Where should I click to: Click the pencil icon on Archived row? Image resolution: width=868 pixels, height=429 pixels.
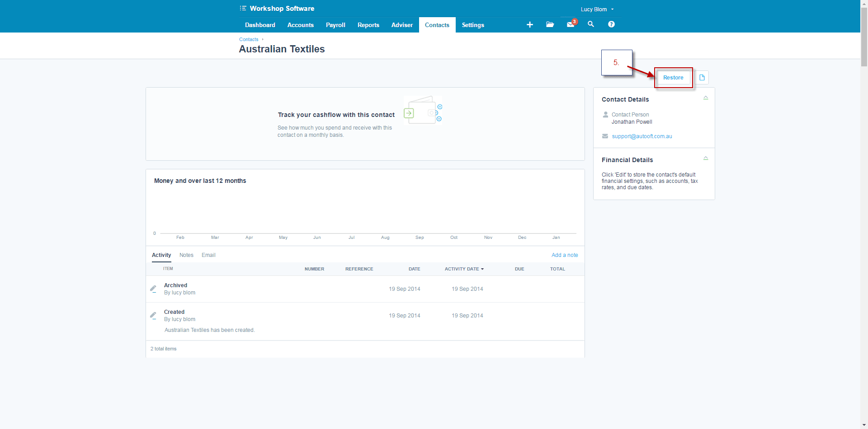pyautogui.click(x=153, y=289)
